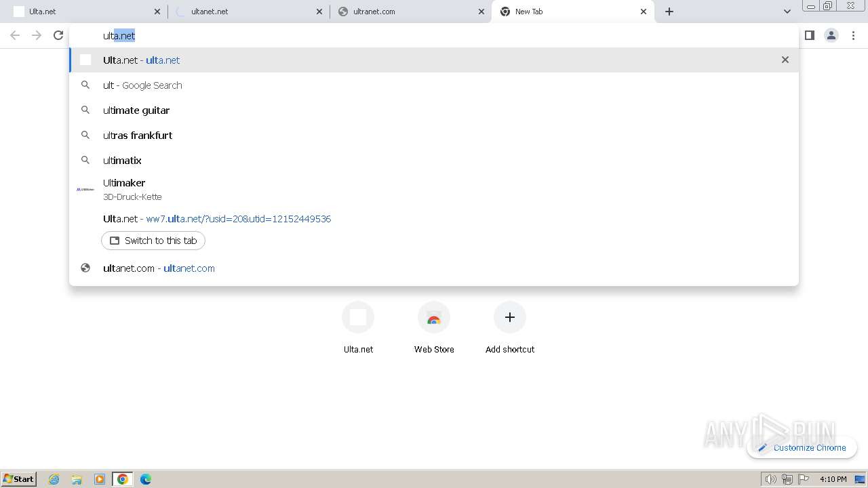Click the Chrome taskbar icon

(x=123, y=479)
